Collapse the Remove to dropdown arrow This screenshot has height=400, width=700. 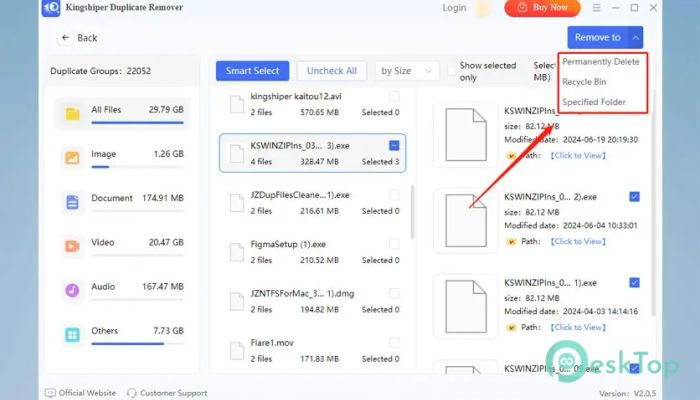click(x=636, y=38)
